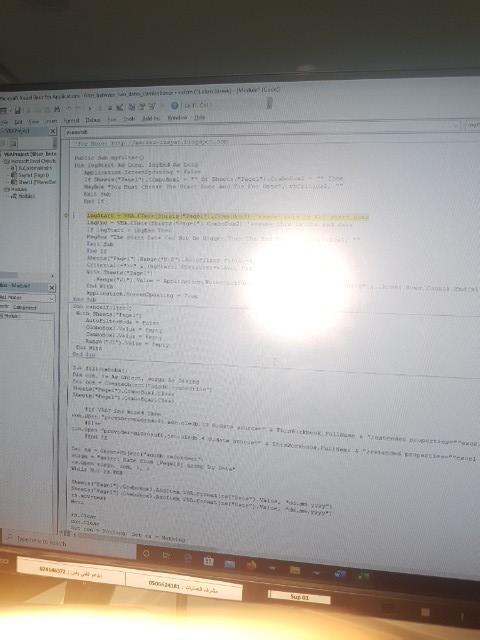Select the VBAProject root node
Viewport: 480px width, 640px height.
click(x=30, y=154)
